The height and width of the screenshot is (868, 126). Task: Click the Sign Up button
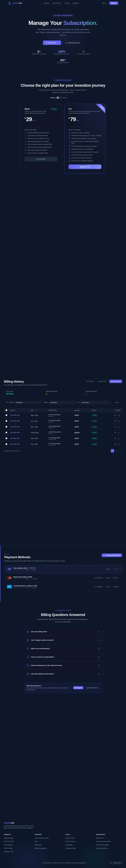114,3
